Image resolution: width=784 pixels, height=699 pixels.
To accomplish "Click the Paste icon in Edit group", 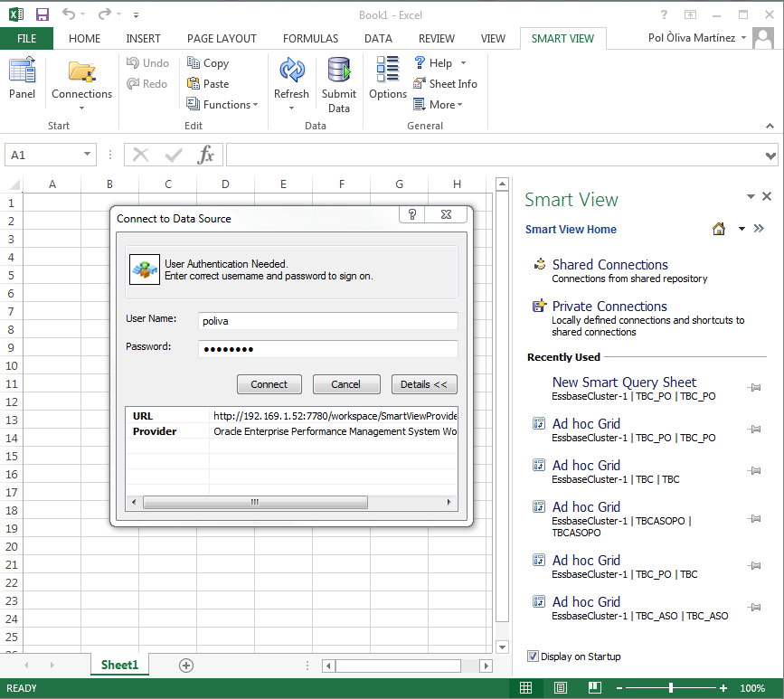I will [193, 83].
